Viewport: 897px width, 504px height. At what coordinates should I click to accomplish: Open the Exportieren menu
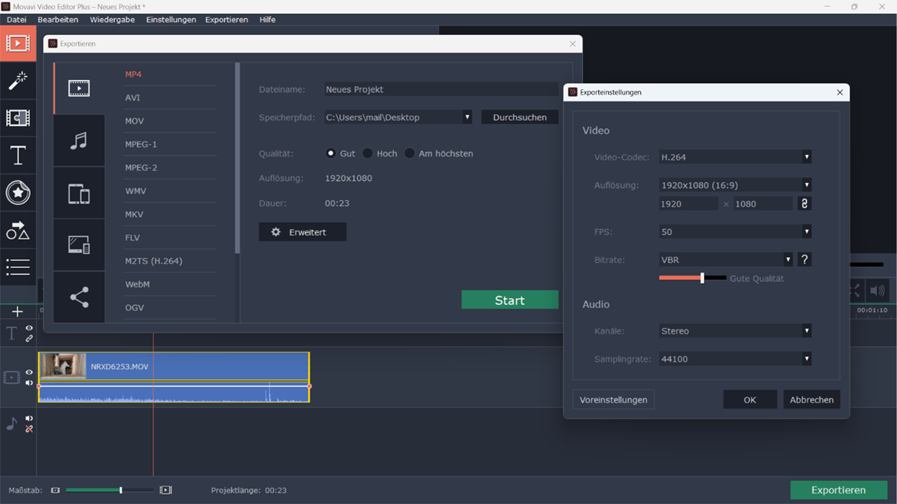227,19
